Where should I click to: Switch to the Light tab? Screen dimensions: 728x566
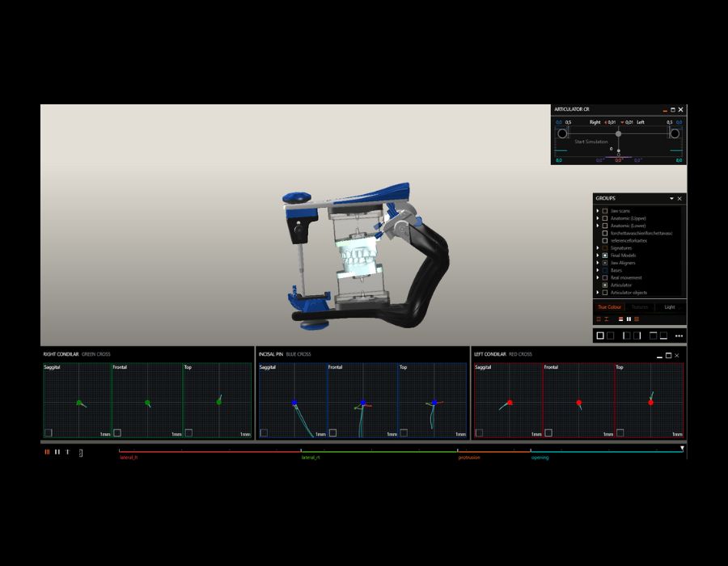670,307
